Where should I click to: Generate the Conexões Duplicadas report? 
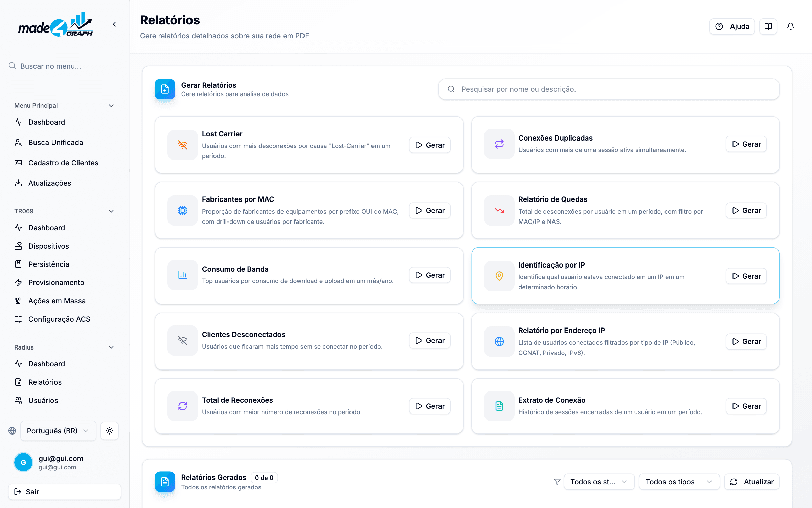(x=746, y=144)
